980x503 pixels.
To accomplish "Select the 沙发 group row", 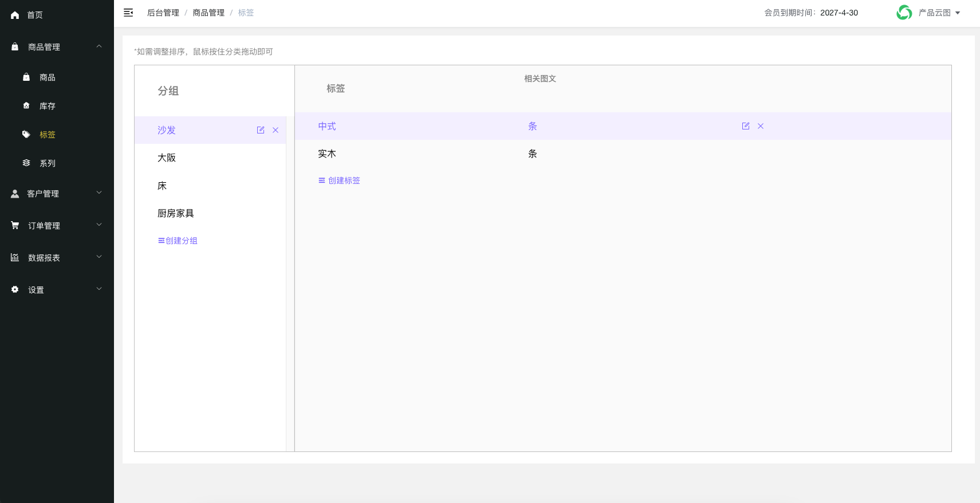I will point(210,130).
